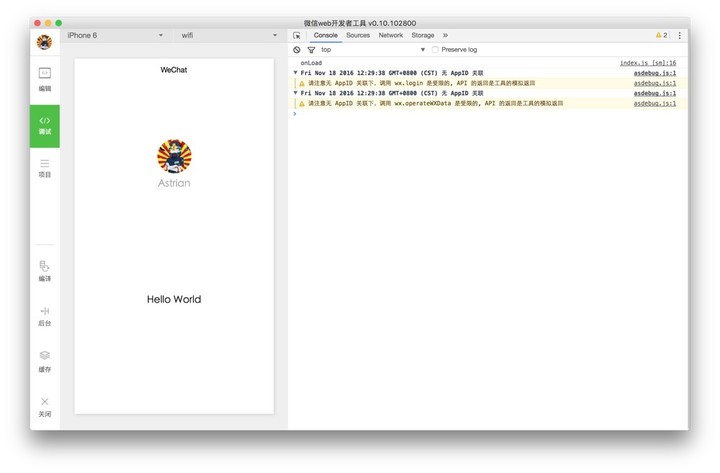
Task: Click the console input prompt line
Action: [x=487, y=114]
